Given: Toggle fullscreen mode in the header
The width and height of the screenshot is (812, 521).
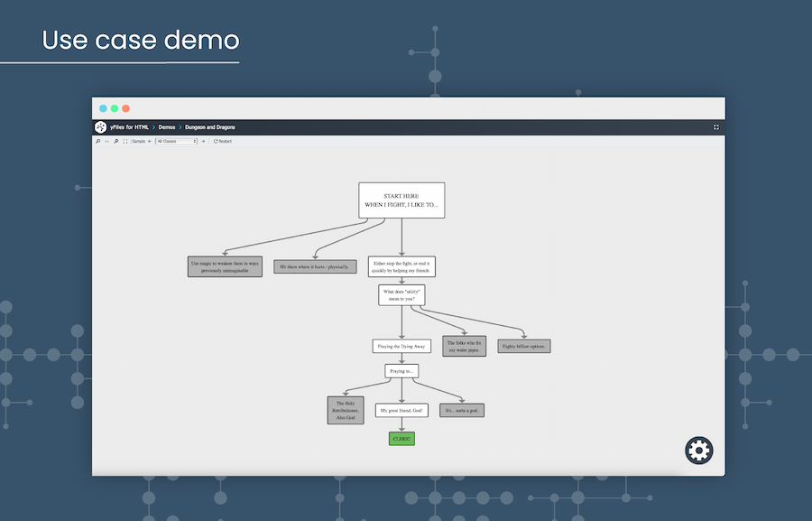Looking at the screenshot, I should pyautogui.click(x=716, y=127).
